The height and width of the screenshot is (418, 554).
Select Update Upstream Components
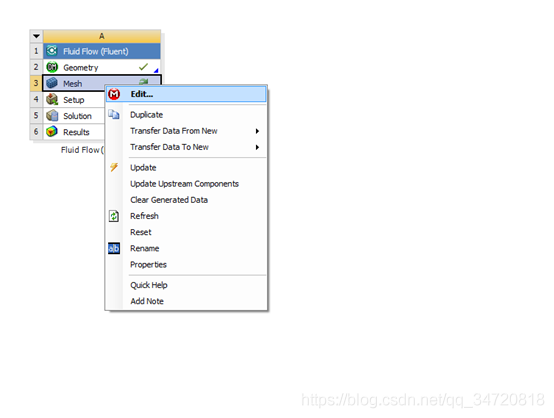(184, 184)
